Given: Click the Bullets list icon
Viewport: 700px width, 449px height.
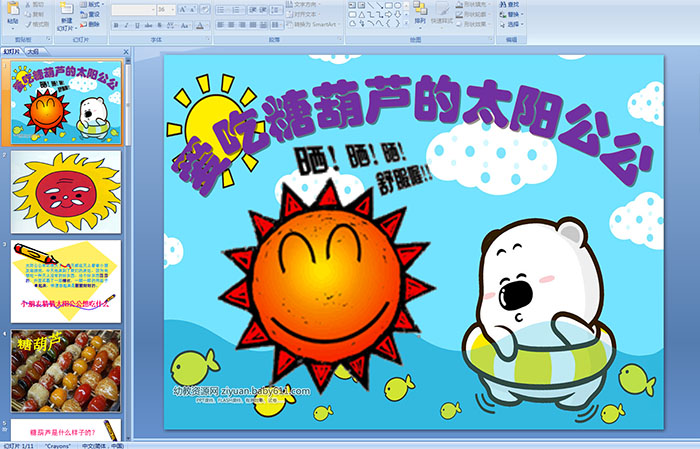Looking at the screenshot, I should [x=222, y=9].
